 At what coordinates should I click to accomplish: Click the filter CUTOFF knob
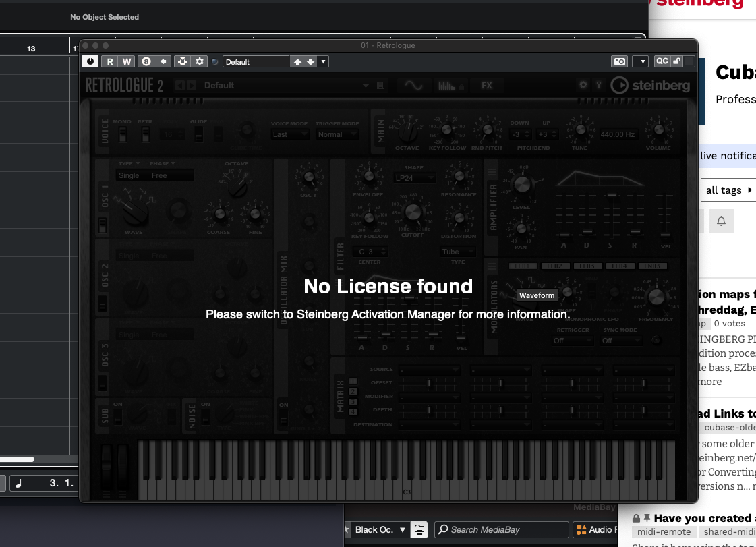(x=413, y=212)
